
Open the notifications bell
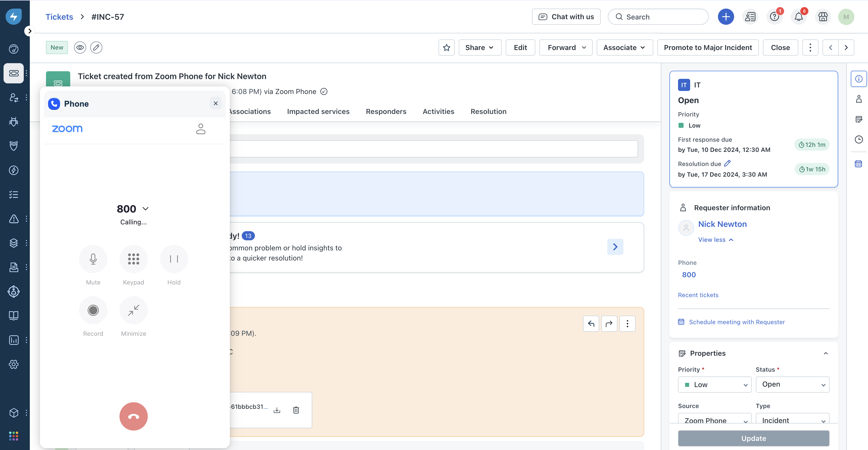tap(799, 17)
